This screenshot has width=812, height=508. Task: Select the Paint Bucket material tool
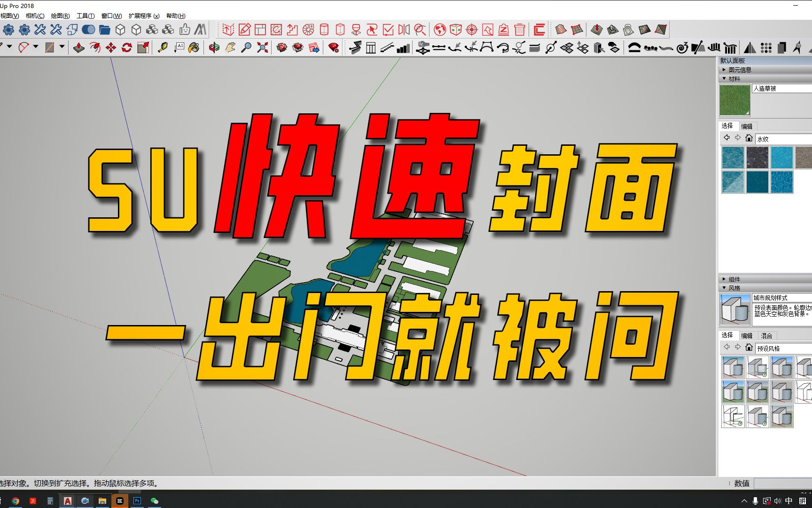coord(195,48)
